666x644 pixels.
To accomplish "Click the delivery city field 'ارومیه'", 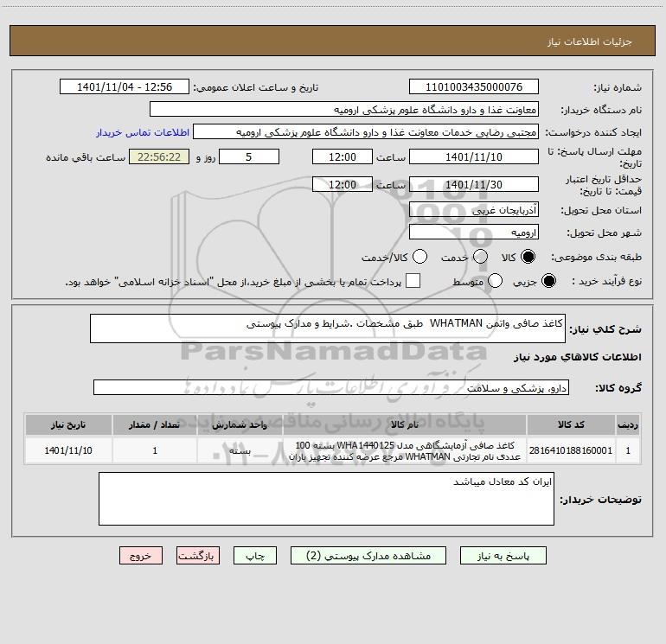I will (473, 233).
